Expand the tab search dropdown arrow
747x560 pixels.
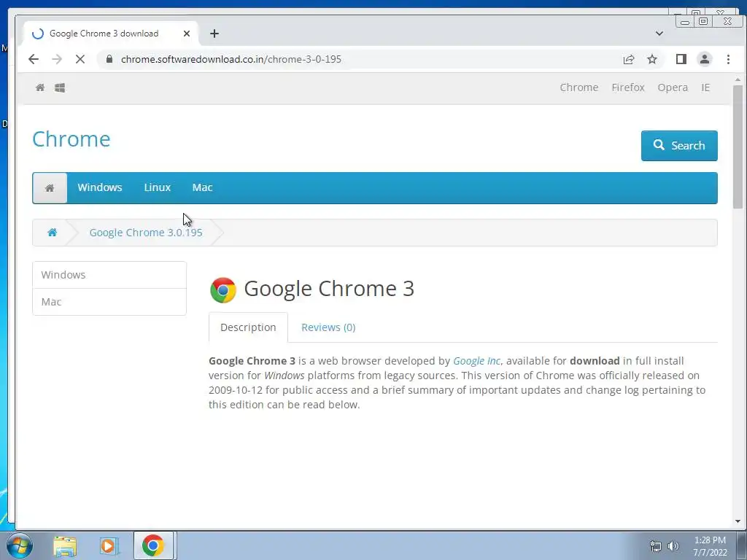659,34
